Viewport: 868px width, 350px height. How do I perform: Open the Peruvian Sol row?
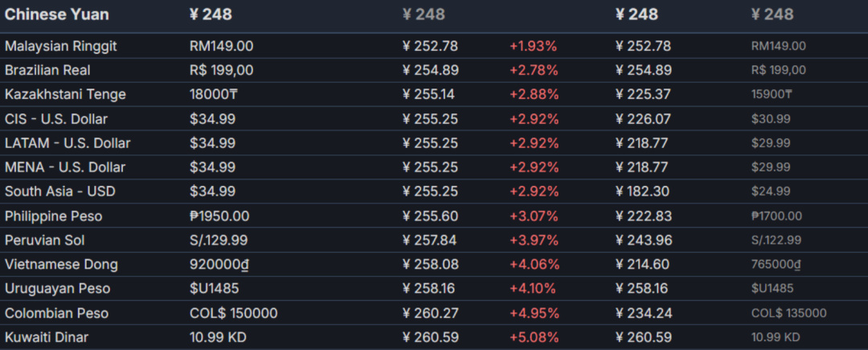pyautogui.click(x=45, y=241)
